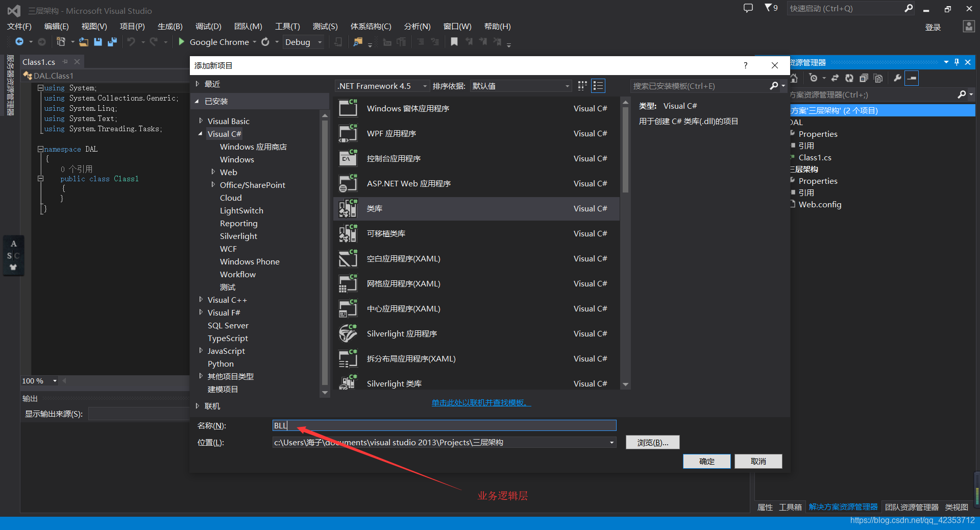This screenshot has width=980, height=530.
Task: Open the .NET Framework 4.5 dropdown
Action: click(382, 86)
